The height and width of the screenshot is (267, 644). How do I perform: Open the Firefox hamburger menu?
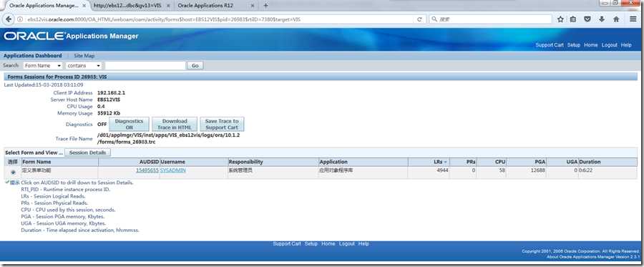point(633,19)
